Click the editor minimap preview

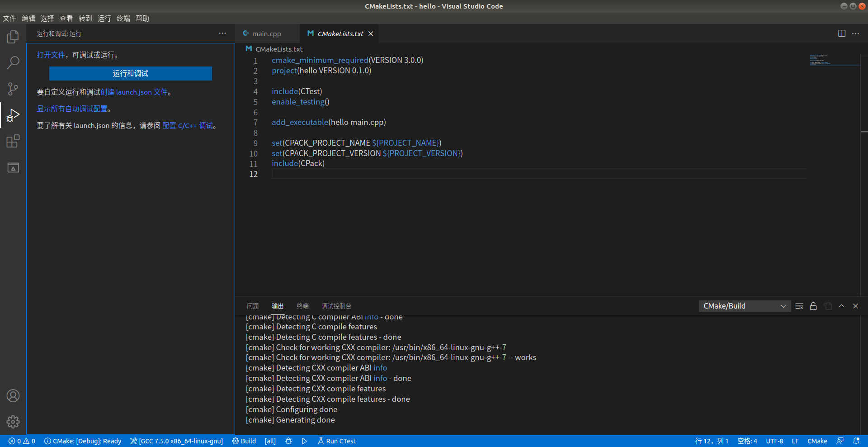[x=835, y=60]
